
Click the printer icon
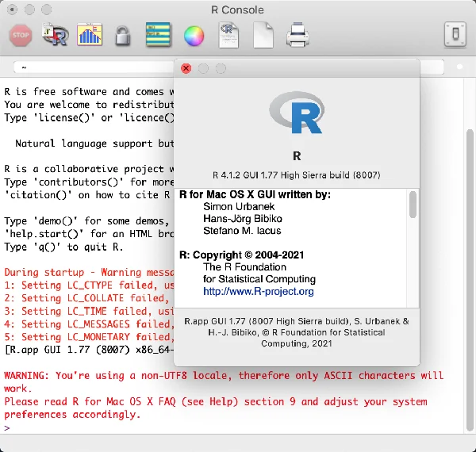point(297,35)
